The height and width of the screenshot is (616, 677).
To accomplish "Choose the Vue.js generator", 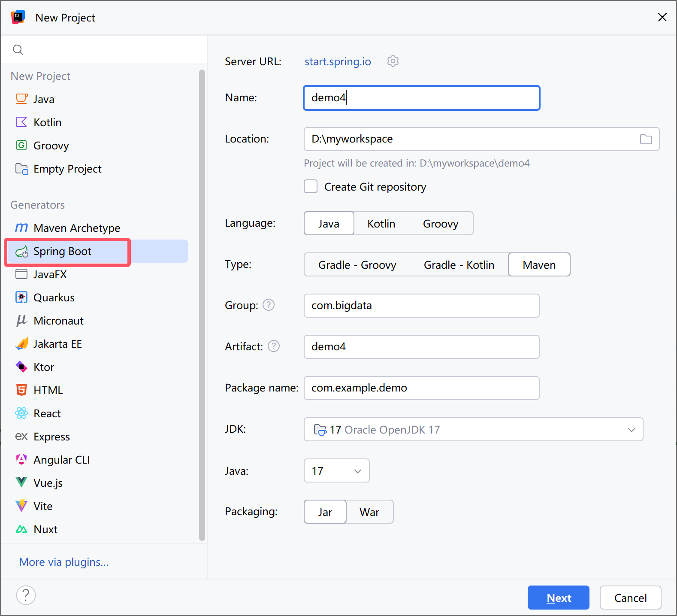I will coord(48,483).
